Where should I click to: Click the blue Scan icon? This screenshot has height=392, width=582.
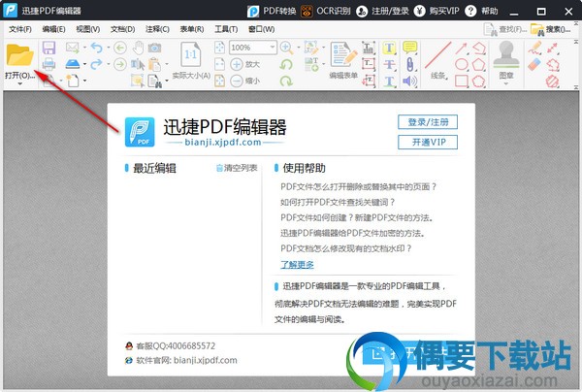click(x=73, y=64)
